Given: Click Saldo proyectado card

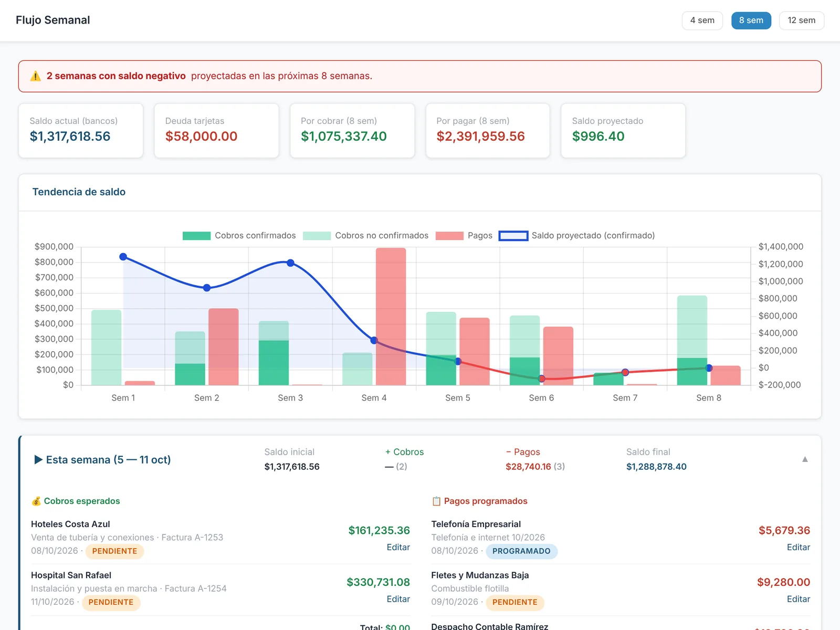Looking at the screenshot, I should 623,130.
